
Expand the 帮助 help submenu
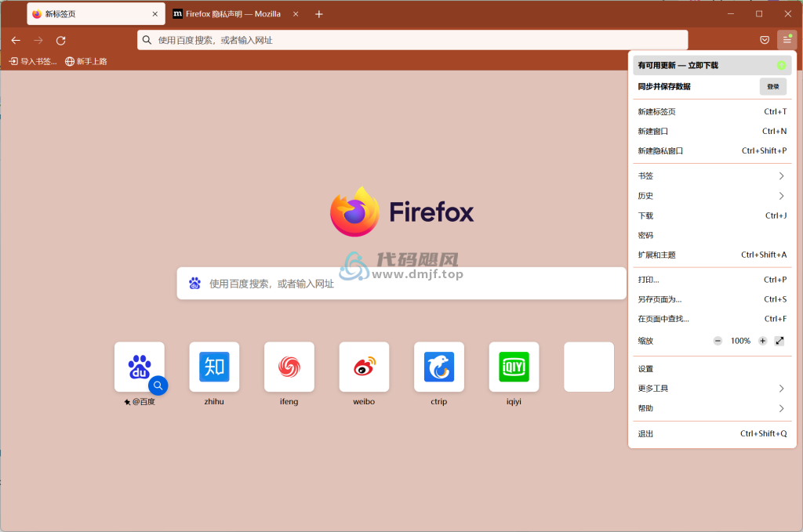pos(712,408)
